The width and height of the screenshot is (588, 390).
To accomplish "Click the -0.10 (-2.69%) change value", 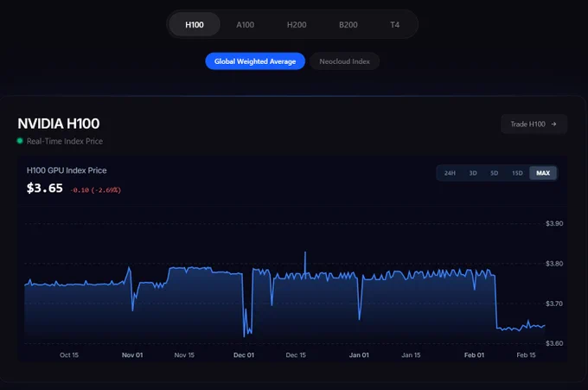I will (96, 190).
